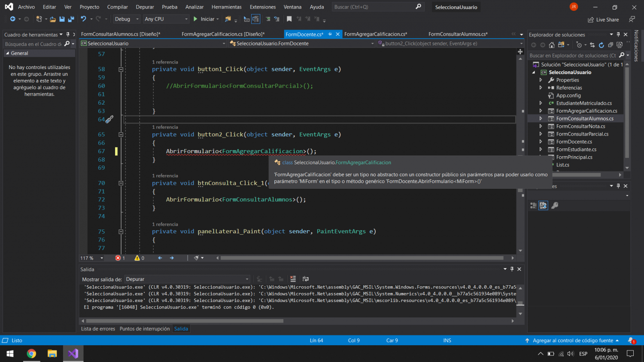Click the Find in Files icon
Screen dimensions: 644x362
pos(228,19)
